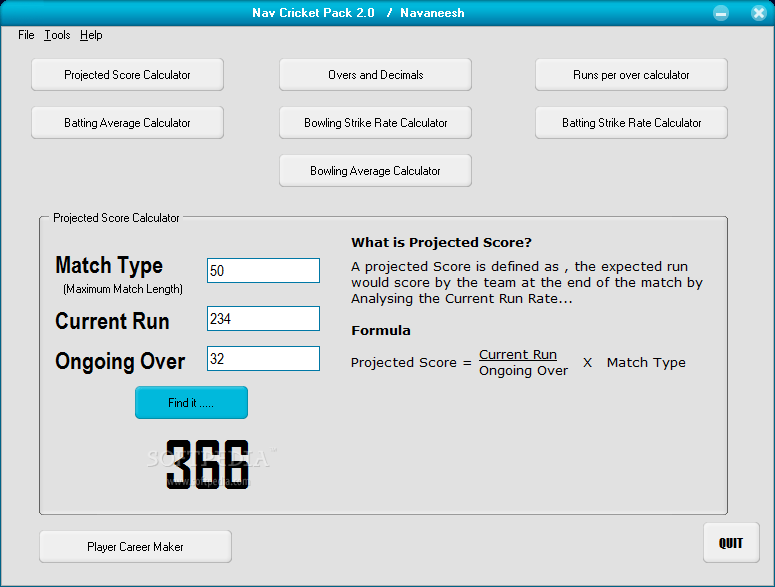Click the Find it button
The width and height of the screenshot is (775, 587).
pyautogui.click(x=191, y=403)
